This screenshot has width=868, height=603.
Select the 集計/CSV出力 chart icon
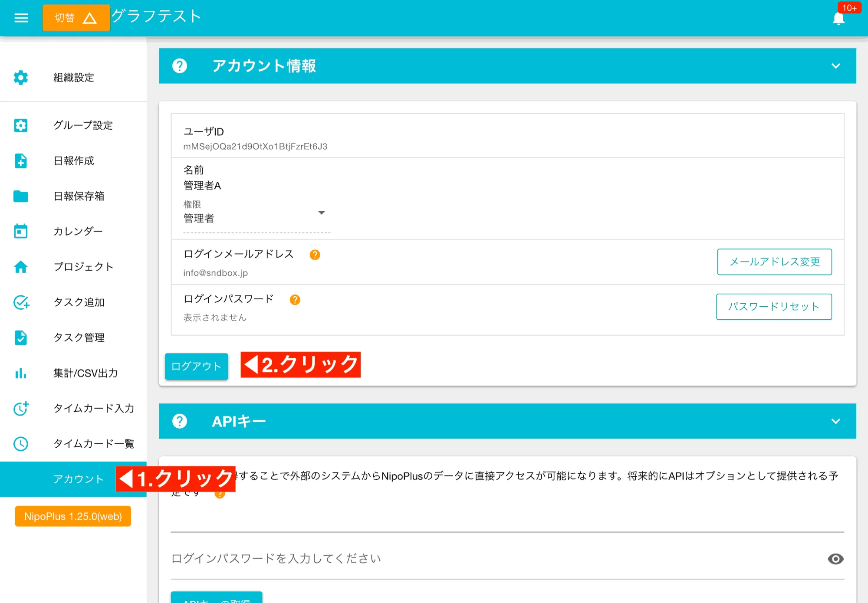[x=21, y=373]
